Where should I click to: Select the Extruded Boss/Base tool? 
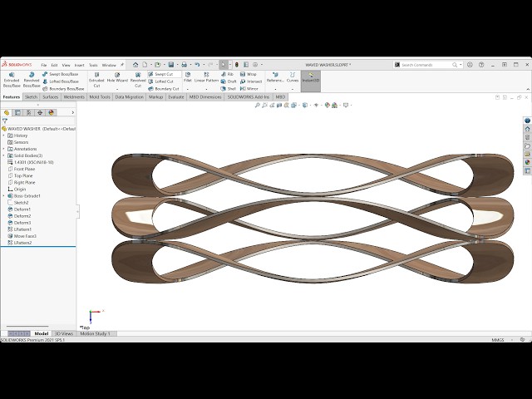[x=12, y=80]
